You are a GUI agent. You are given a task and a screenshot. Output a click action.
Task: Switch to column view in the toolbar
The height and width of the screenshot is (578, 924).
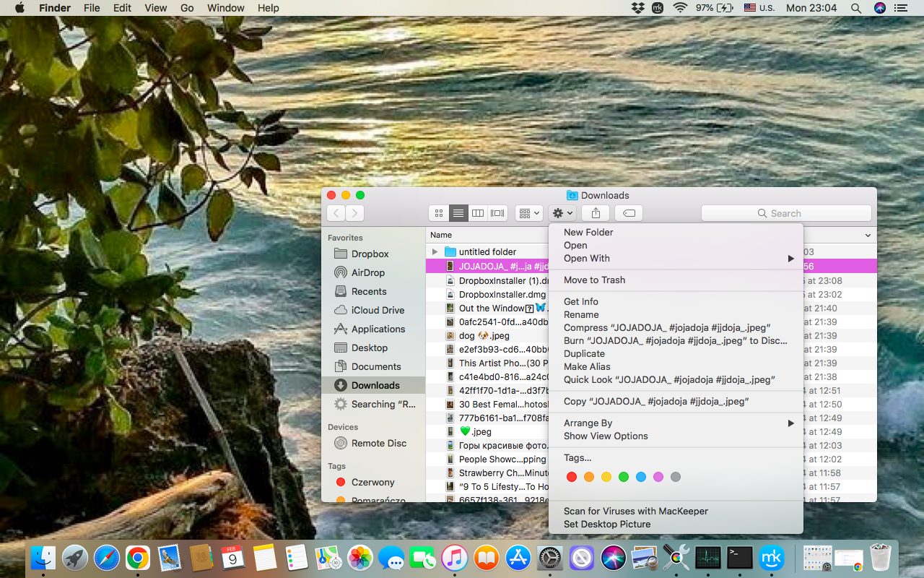click(x=477, y=212)
